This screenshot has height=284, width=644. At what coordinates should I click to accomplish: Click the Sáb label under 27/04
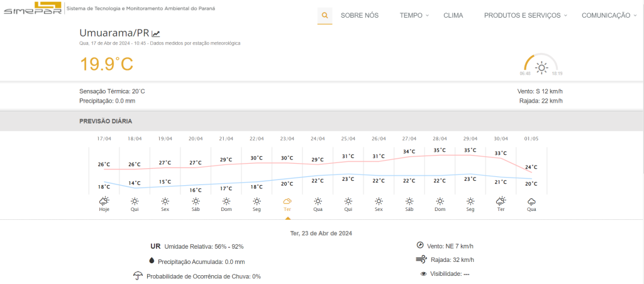point(409,209)
